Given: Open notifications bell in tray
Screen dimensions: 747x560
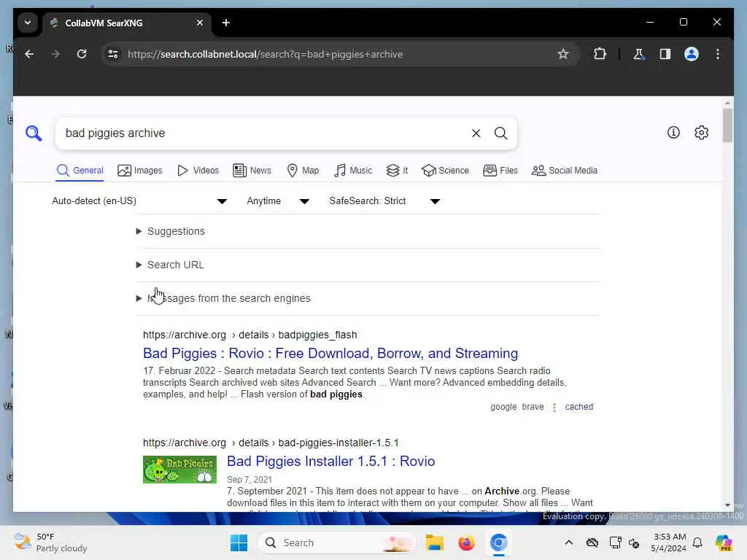Looking at the screenshot, I should 697,542.
